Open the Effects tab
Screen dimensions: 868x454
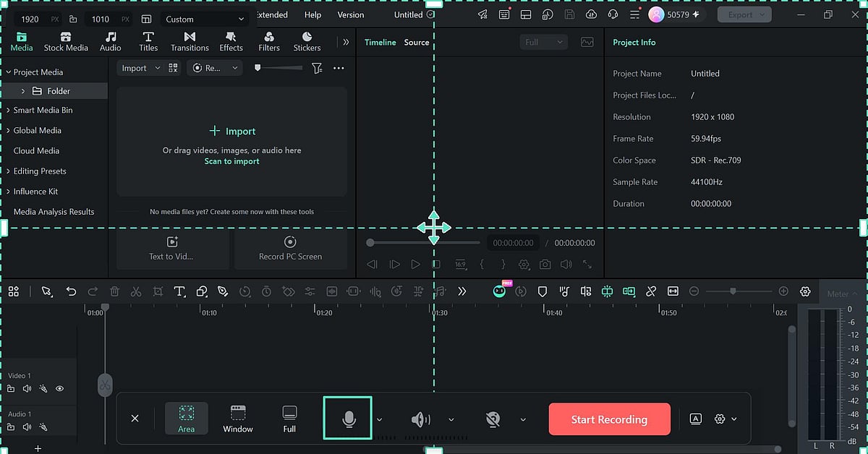pos(231,42)
